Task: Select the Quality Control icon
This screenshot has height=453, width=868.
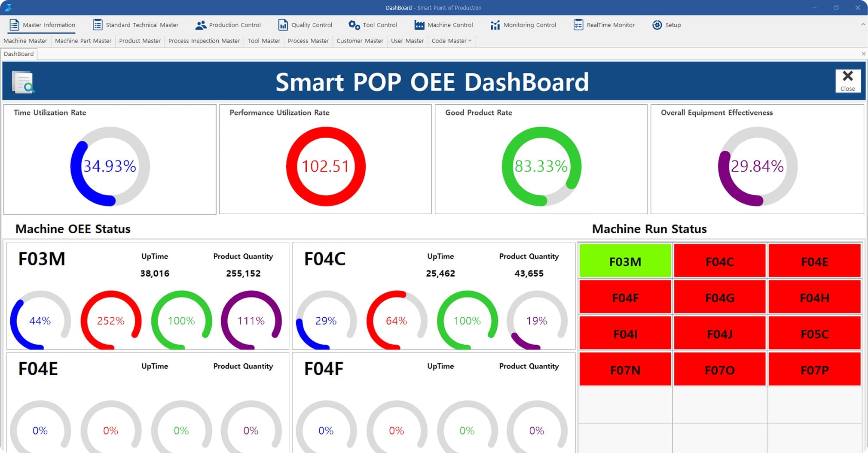Action: (x=305, y=25)
